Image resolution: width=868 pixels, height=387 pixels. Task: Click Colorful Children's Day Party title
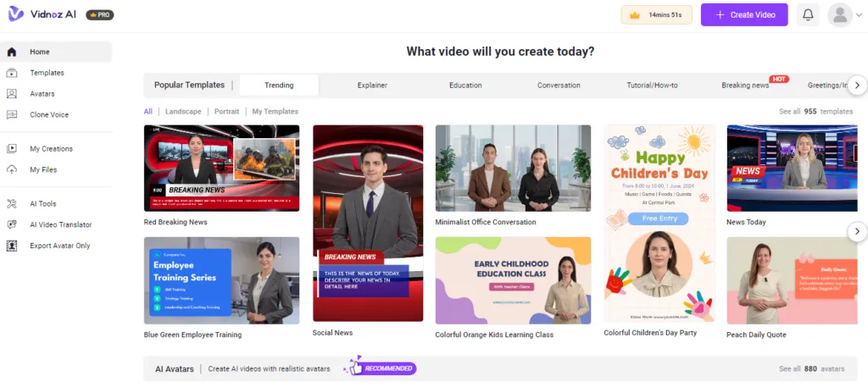tap(650, 333)
